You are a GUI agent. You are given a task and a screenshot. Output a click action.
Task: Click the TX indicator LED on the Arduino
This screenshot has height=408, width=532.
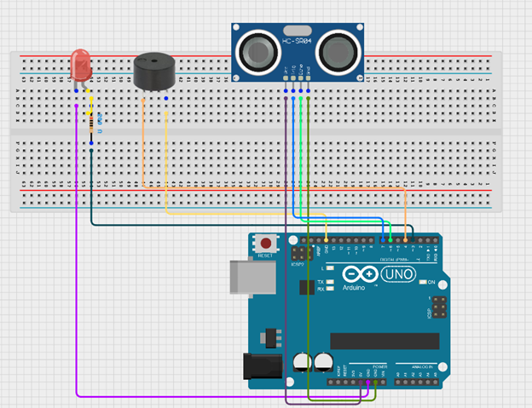[x=329, y=282]
